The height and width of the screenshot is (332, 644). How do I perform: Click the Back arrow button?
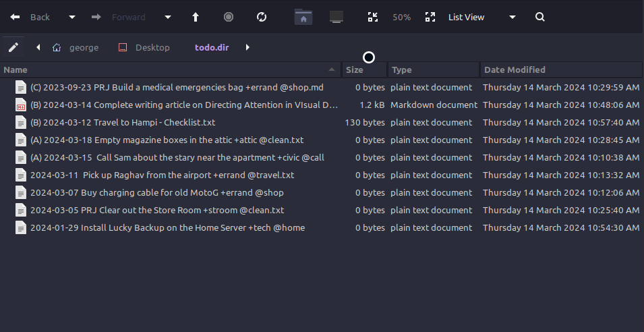click(16, 17)
